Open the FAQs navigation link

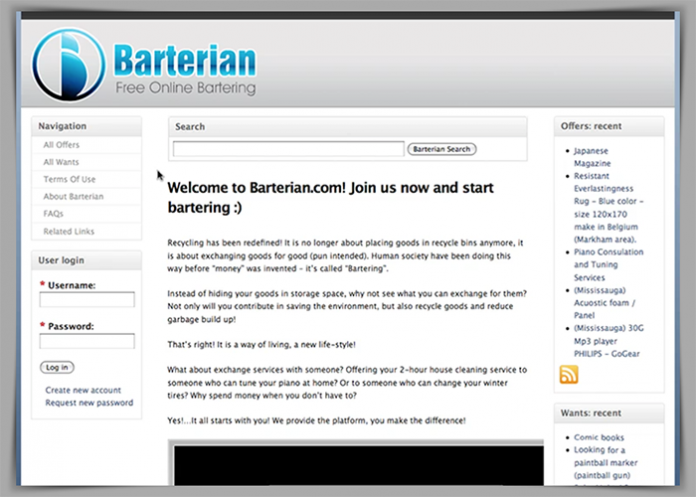point(53,213)
